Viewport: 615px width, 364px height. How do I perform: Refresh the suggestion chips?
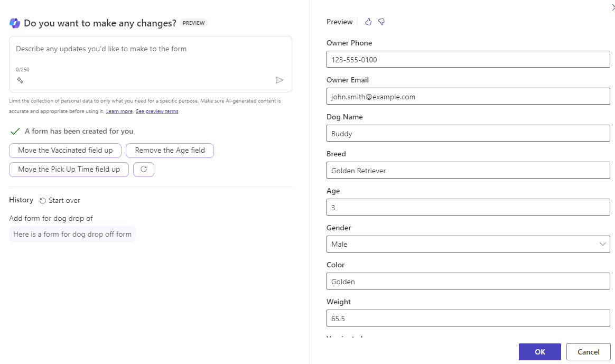pos(144,169)
